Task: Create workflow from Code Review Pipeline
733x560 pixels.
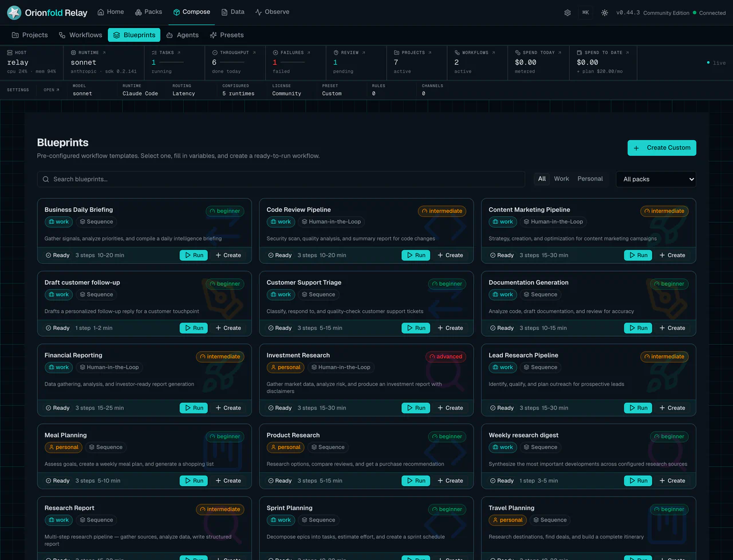Action: (451, 255)
